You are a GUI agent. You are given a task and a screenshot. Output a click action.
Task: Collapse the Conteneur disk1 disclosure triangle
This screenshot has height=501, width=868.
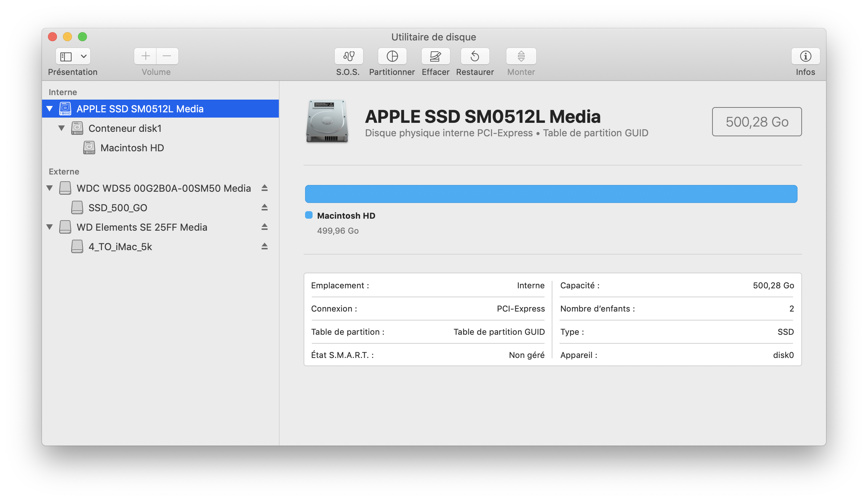click(x=61, y=128)
